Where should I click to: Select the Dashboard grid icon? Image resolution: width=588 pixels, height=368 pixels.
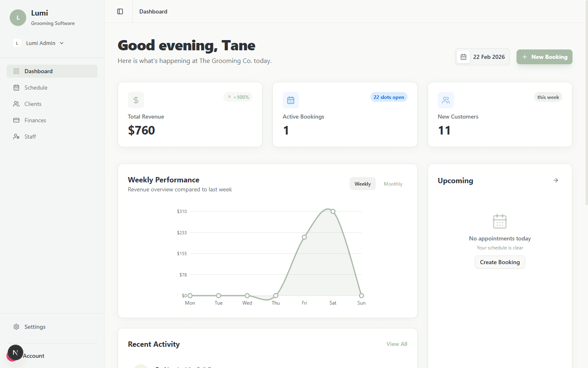[16, 71]
